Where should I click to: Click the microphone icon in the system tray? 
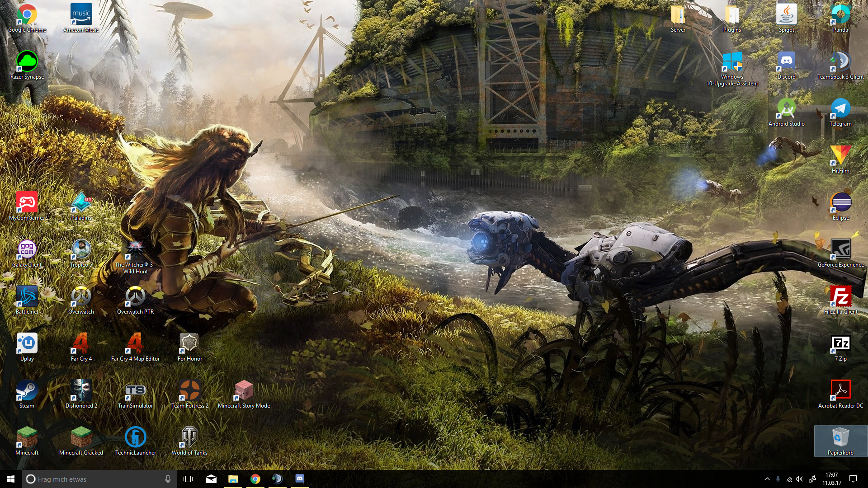coord(778,479)
